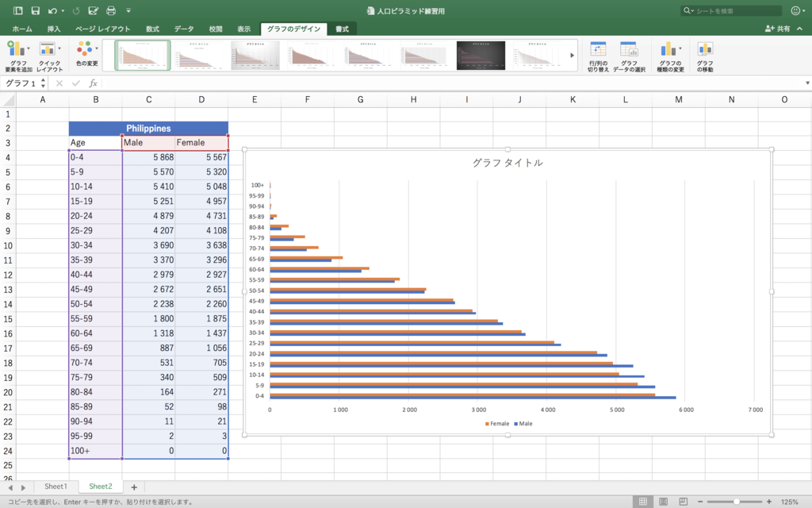Click the 125% zoom level

coord(790,502)
